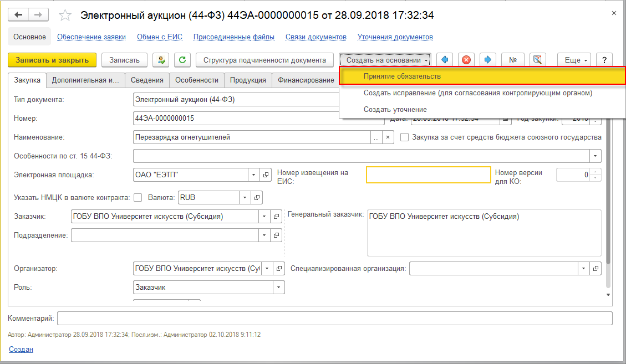Open the Основное section
626x364 pixels.
click(x=29, y=37)
